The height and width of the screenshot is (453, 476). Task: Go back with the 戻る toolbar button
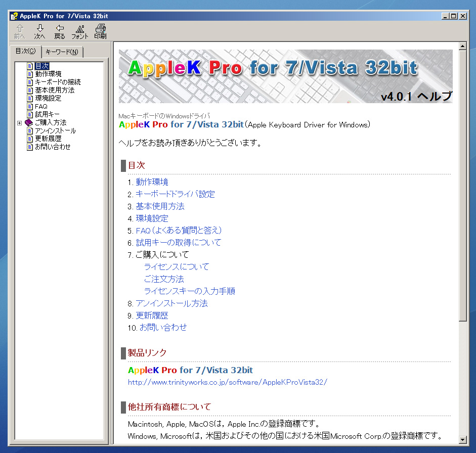60,31
